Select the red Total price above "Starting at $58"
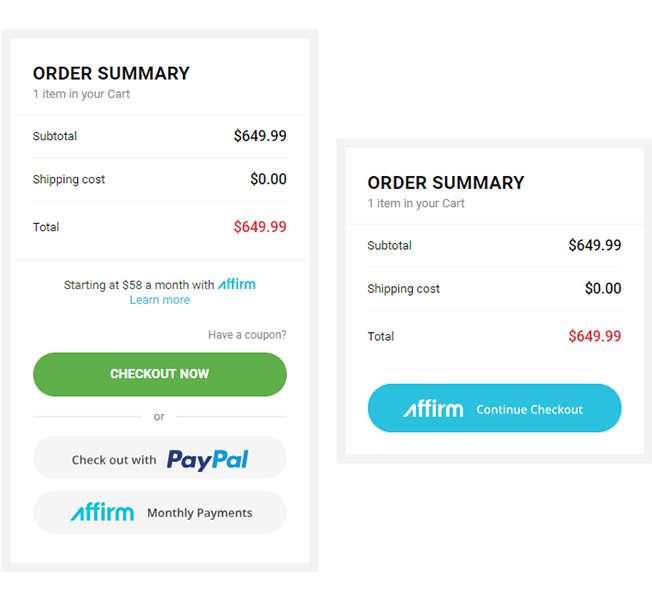The height and width of the screenshot is (602, 652). [260, 227]
